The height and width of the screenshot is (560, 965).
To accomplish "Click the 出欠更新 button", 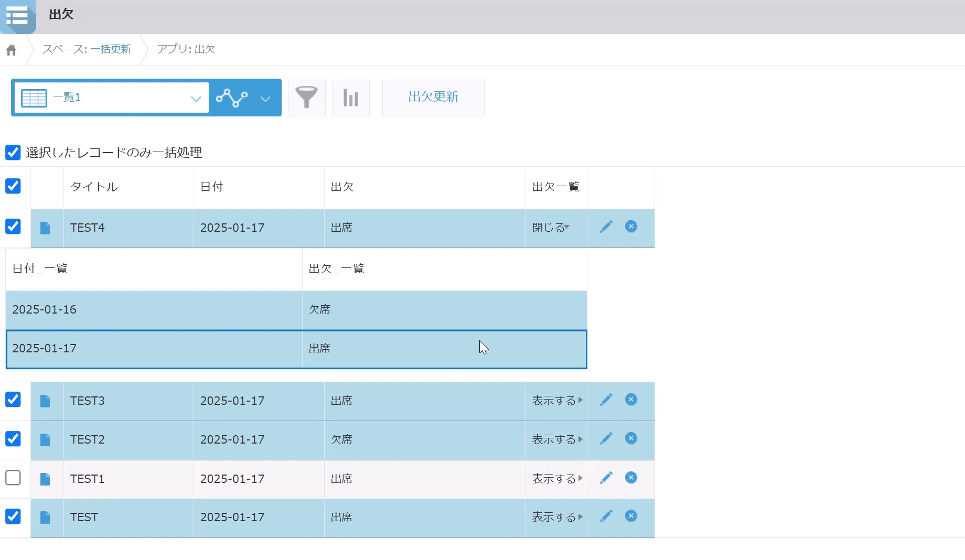I will 433,98.
